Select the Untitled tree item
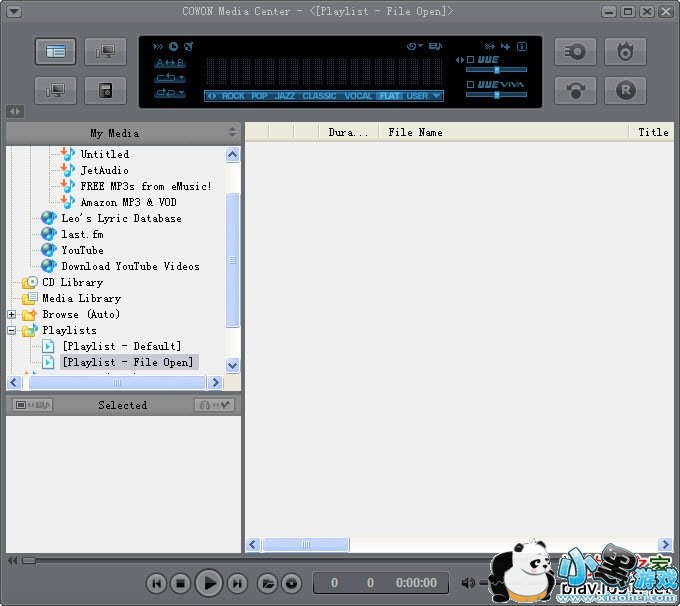680x606 pixels. (105, 154)
